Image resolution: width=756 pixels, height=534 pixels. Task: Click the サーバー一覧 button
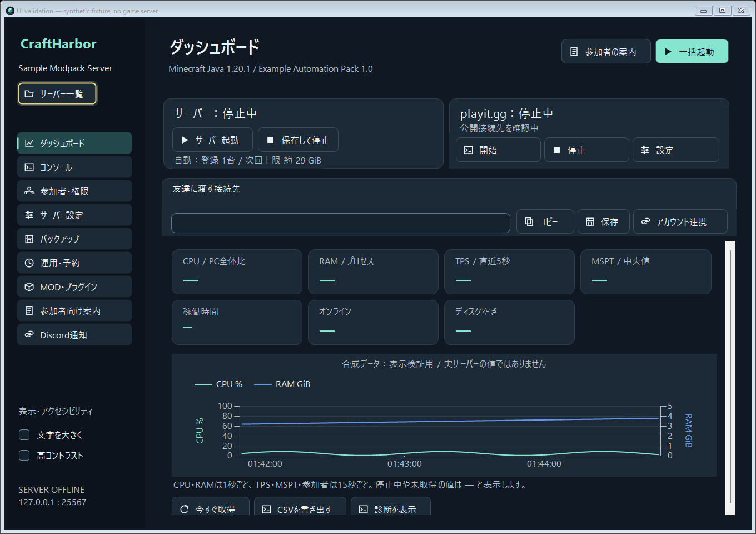[57, 93]
